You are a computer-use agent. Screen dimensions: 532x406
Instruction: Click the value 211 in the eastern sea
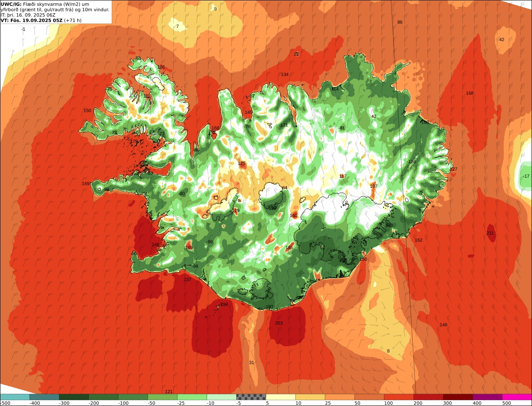pos(490,233)
